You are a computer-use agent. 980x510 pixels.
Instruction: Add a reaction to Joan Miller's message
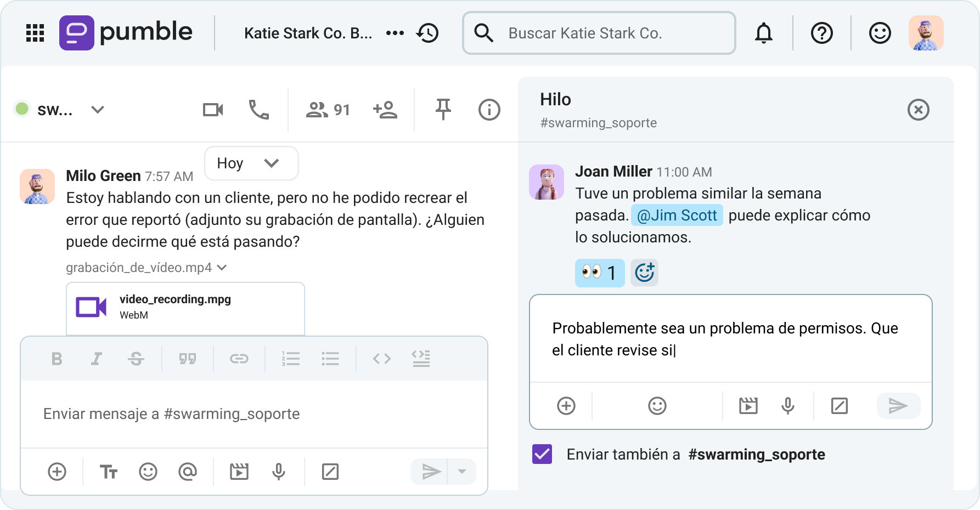(645, 273)
